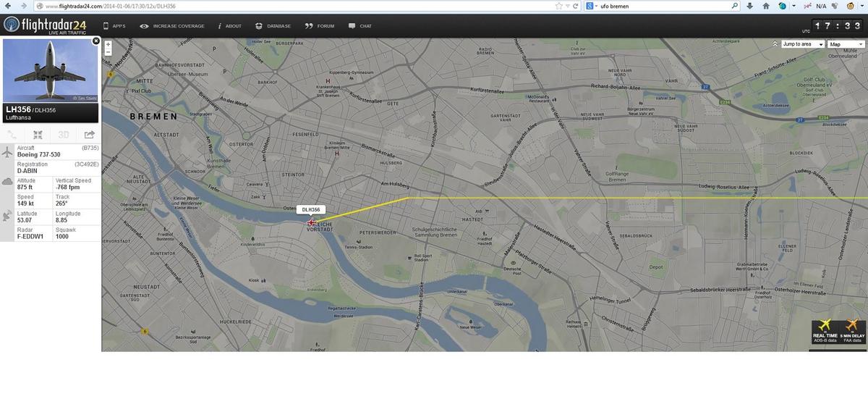Click the share flight icon
The width and height of the screenshot is (868, 407).
click(x=89, y=134)
